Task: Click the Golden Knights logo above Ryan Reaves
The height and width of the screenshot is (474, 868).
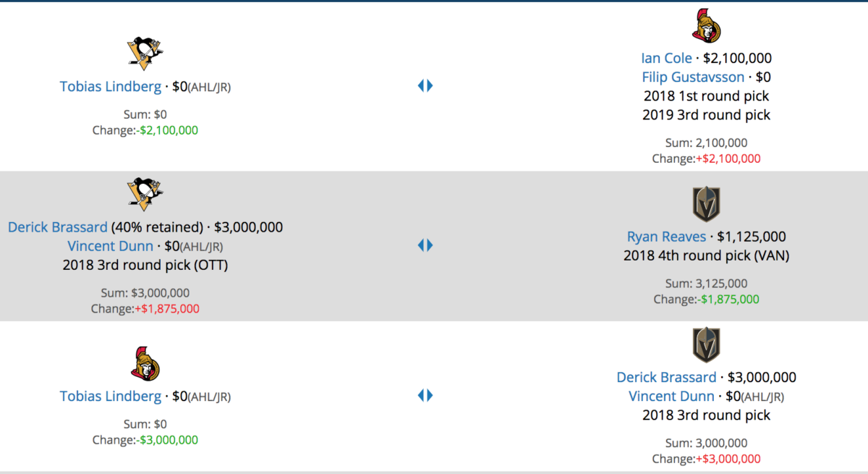Action: 706,203
